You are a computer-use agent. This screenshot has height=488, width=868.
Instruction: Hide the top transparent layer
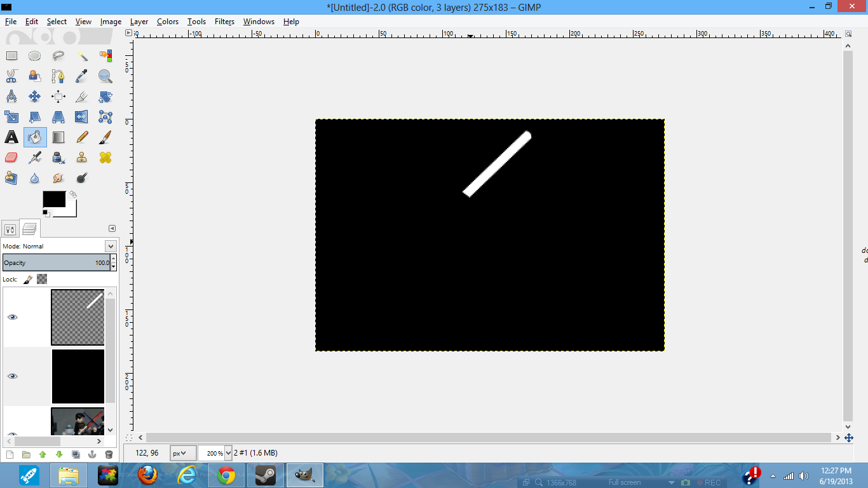point(12,317)
